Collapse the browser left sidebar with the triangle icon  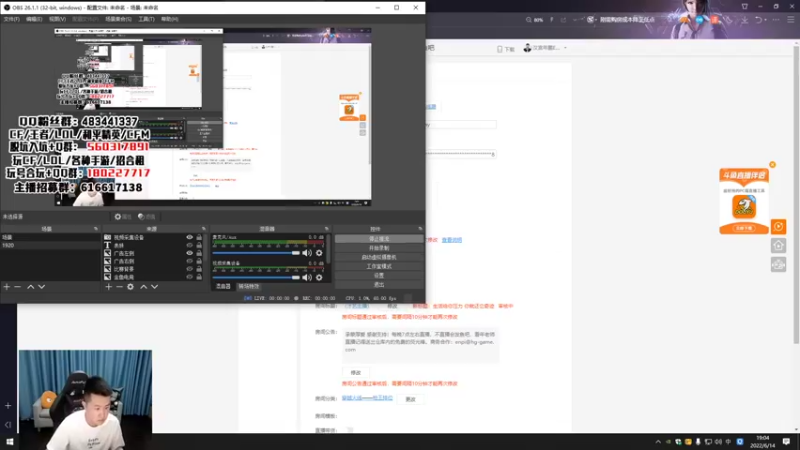[x=8, y=424]
